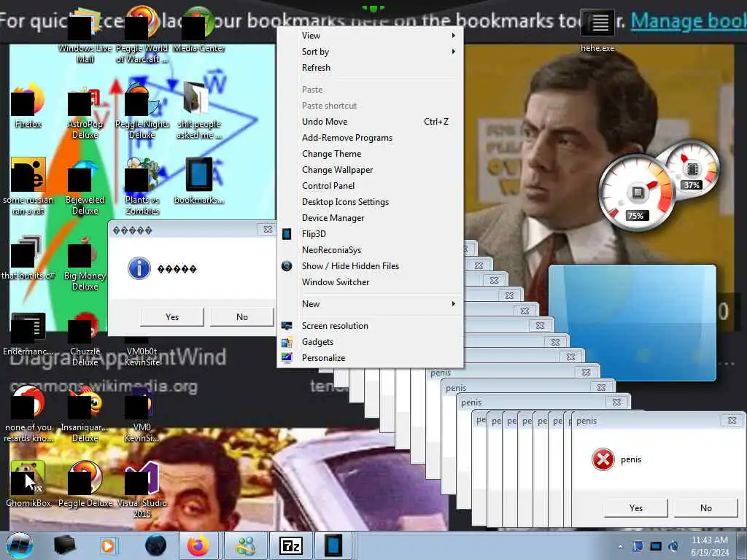Open the Windows Live Mail desktop icon

click(85, 36)
